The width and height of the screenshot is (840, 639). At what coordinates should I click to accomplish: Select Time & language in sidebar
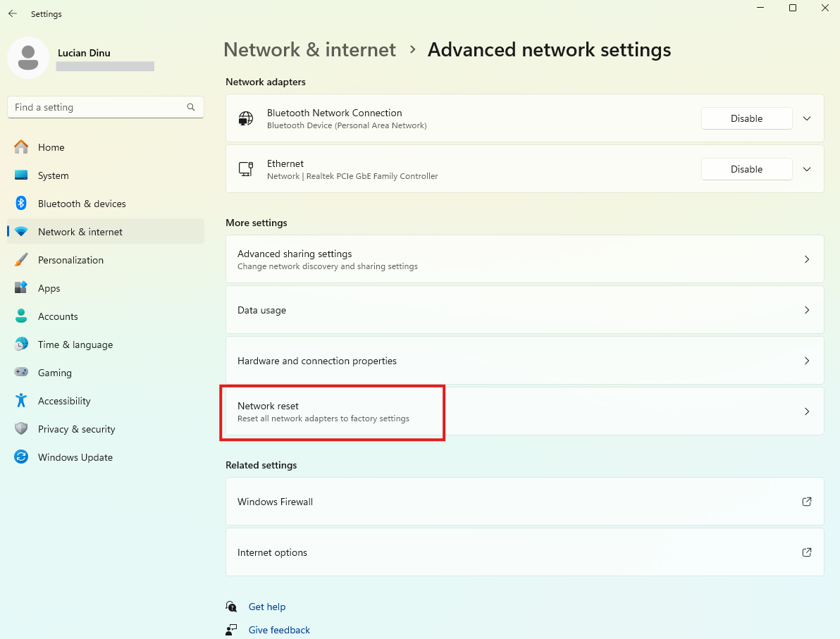click(x=106, y=345)
